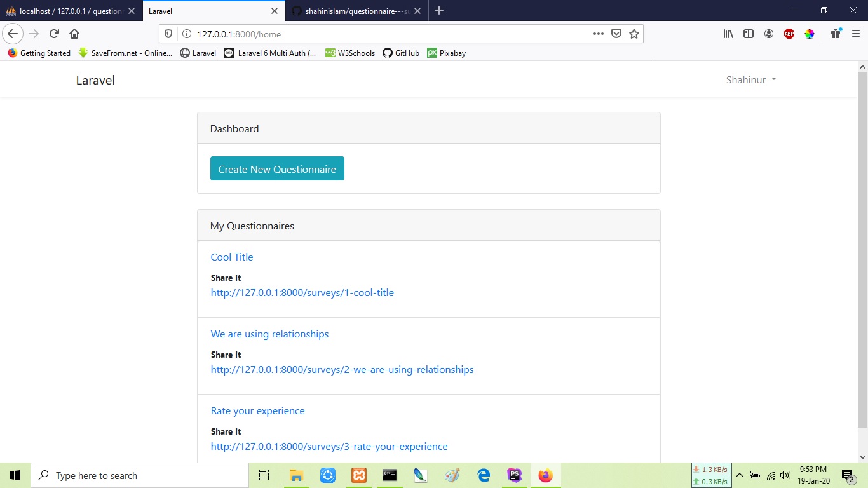This screenshot has height=488, width=868.
Task: Click the What's New gift icon
Action: (836, 34)
